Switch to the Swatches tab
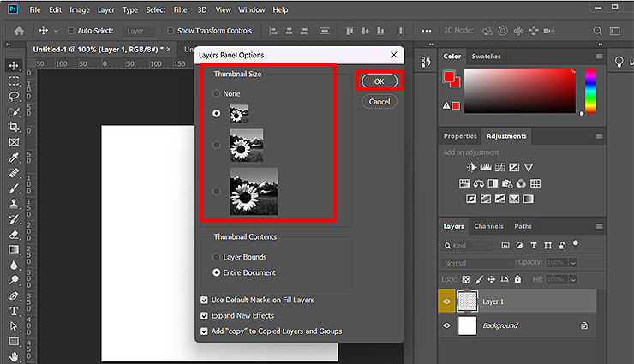Screen dimensions: 634x364 [486, 57]
